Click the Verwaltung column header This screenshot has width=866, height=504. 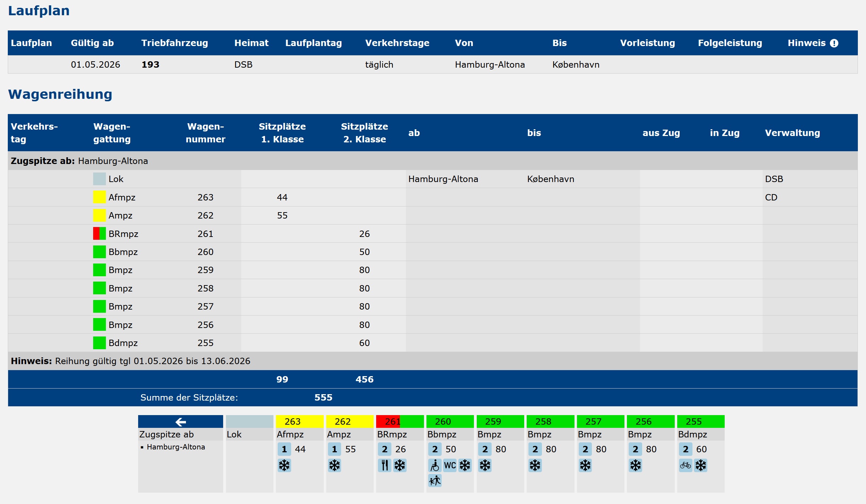tap(792, 133)
